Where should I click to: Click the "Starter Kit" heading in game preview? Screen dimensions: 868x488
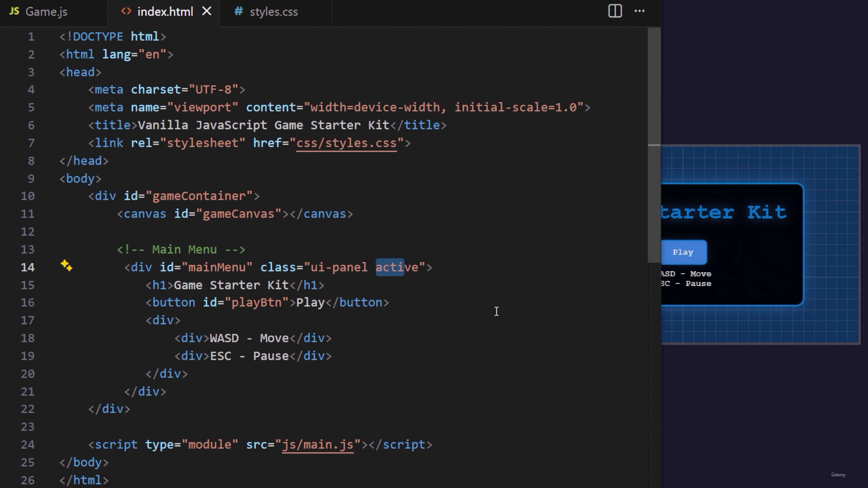(724, 212)
